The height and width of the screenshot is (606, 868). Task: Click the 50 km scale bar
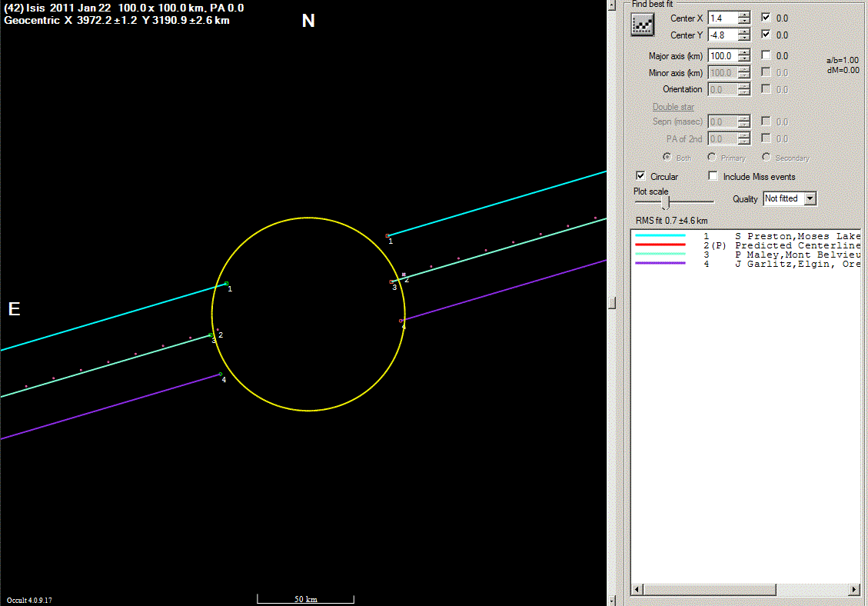pos(305,599)
